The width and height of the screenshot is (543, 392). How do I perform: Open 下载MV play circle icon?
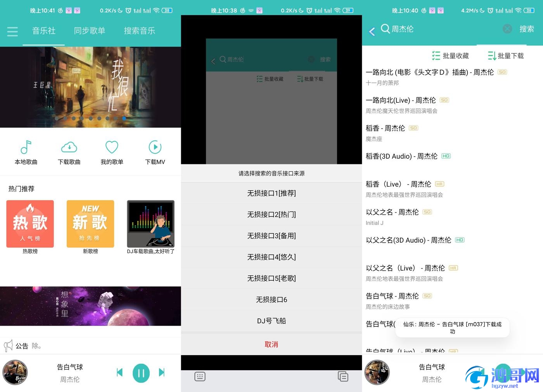[x=155, y=147]
